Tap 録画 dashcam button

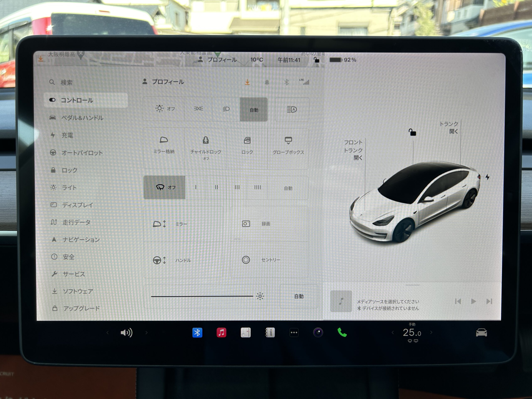click(x=269, y=224)
